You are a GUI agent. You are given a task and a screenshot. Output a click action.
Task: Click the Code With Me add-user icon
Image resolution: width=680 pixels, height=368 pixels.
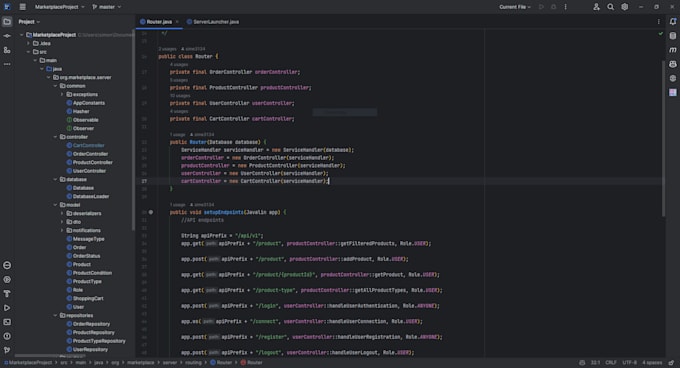(596, 7)
